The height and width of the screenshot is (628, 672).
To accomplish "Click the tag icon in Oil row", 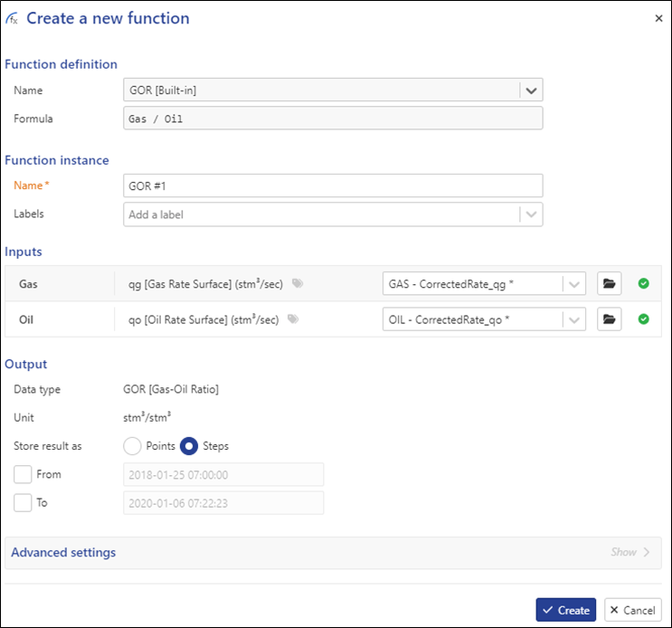I will click(x=293, y=319).
